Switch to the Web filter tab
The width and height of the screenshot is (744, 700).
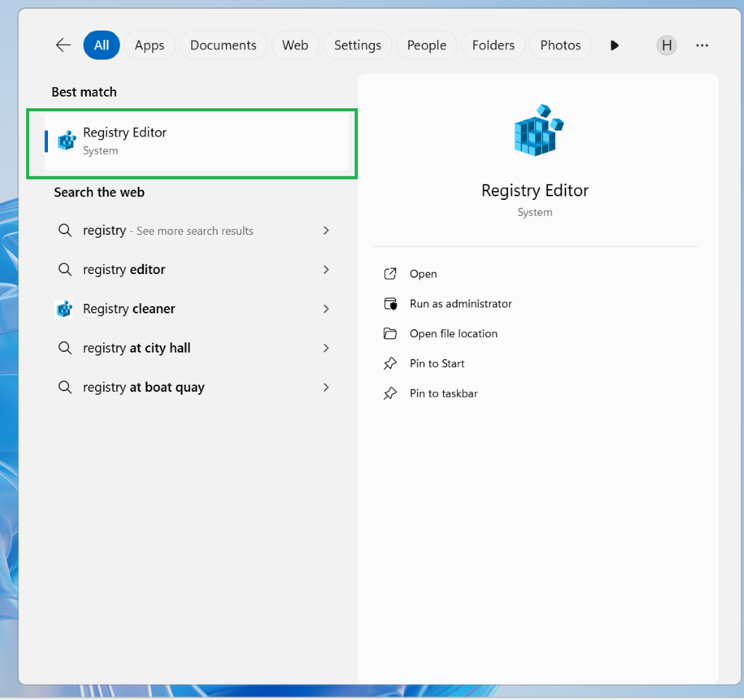(x=295, y=45)
